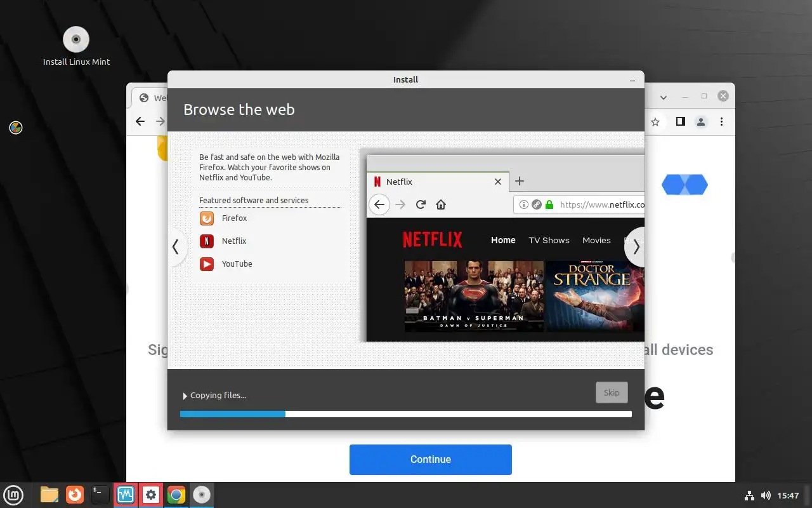Go back in the Chrome window

tap(140, 121)
